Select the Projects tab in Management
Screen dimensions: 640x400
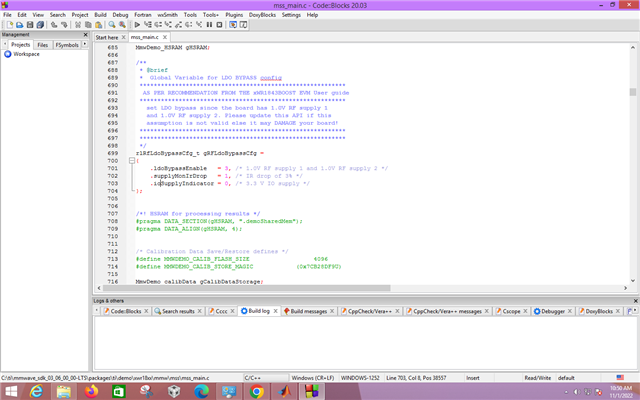point(20,44)
